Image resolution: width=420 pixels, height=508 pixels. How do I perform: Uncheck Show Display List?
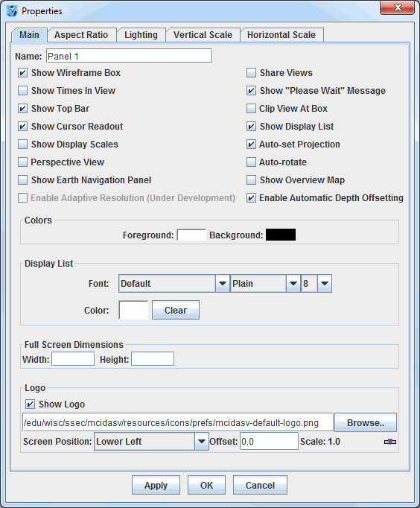[251, 126]
